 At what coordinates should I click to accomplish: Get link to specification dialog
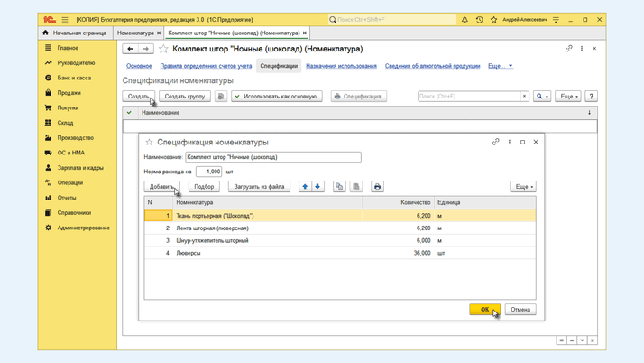(x=495, y=142)
